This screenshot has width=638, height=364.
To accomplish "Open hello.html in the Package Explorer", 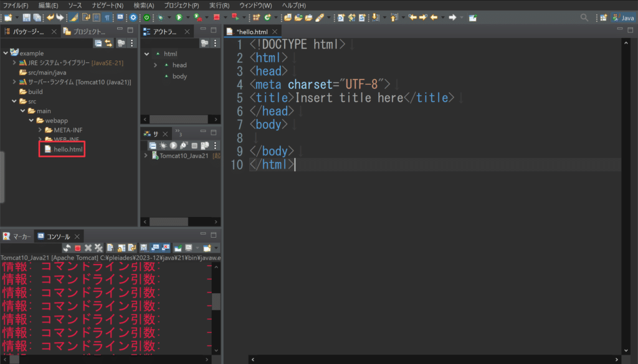I will (x=67, y=149).
